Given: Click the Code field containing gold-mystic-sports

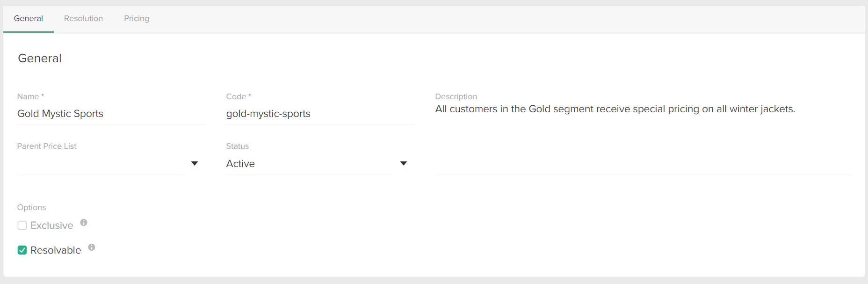Looking at the screenshot, I should point(319,114).
